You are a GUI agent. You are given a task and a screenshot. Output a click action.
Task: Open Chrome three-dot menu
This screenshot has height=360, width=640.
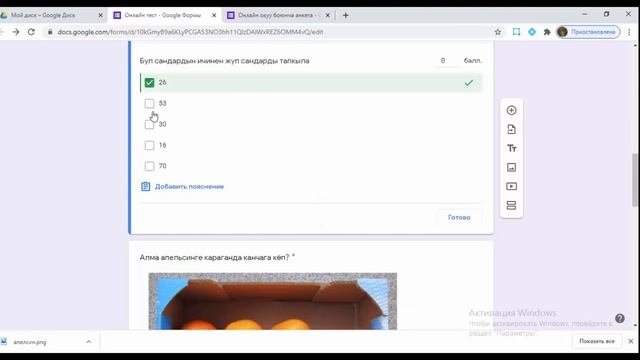click(x=629, y=32)
